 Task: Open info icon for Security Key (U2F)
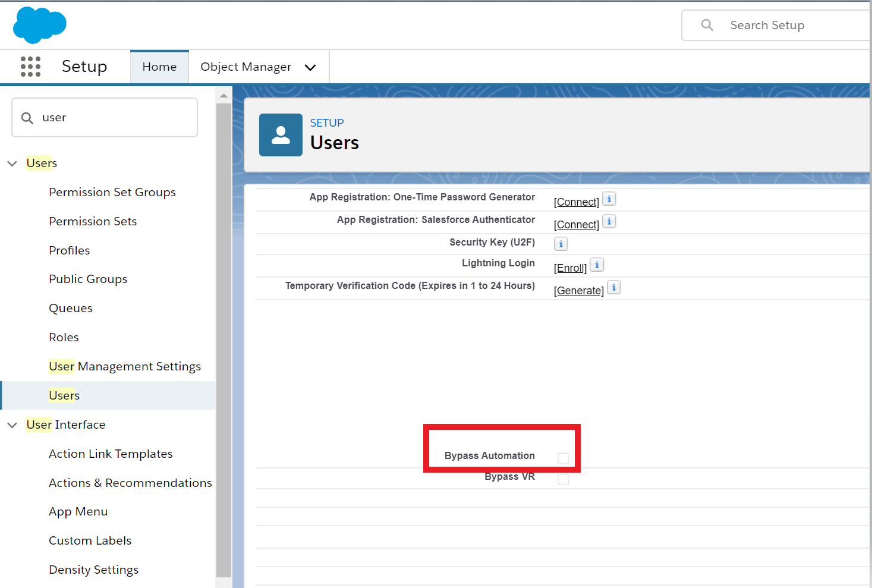(561, 244)
